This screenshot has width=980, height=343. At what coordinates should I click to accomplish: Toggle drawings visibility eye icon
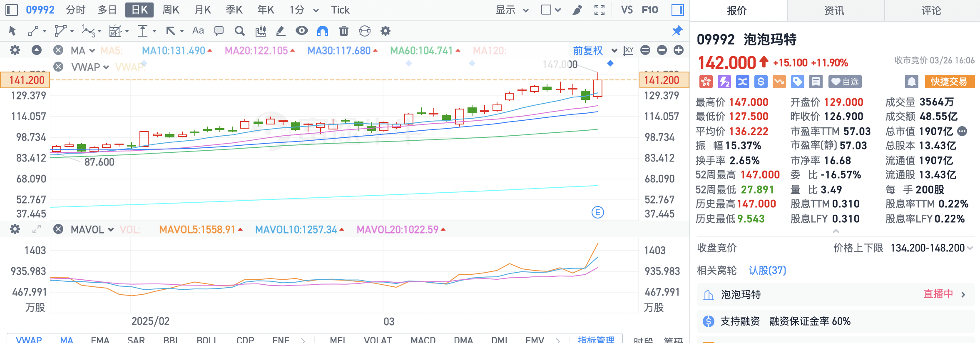302,31
